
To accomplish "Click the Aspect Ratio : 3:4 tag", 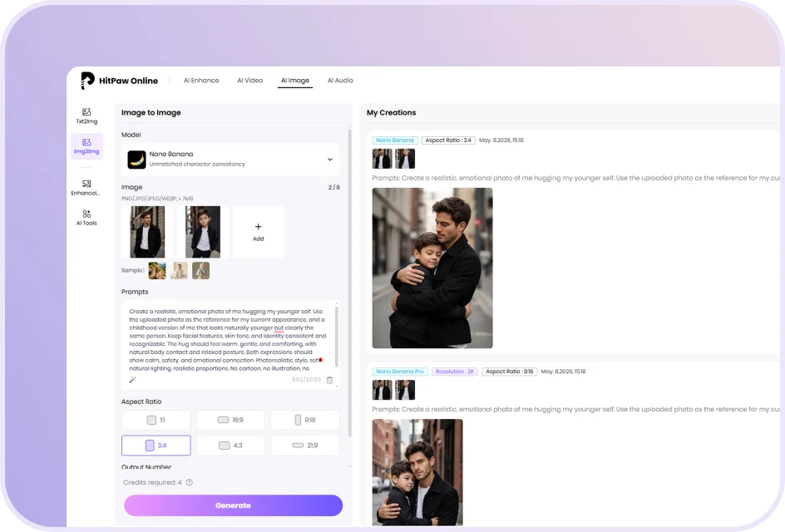I will point(448,140).
